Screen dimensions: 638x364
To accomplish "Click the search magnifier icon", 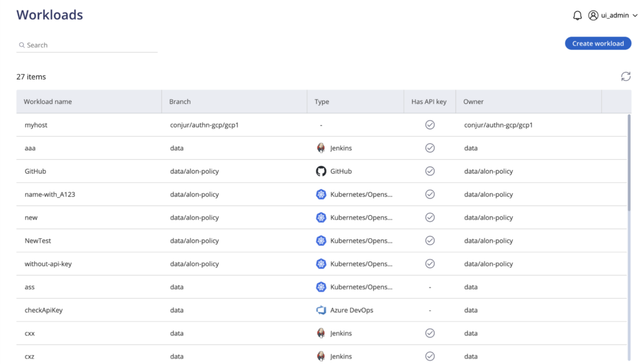I will [x=22, y=45].
